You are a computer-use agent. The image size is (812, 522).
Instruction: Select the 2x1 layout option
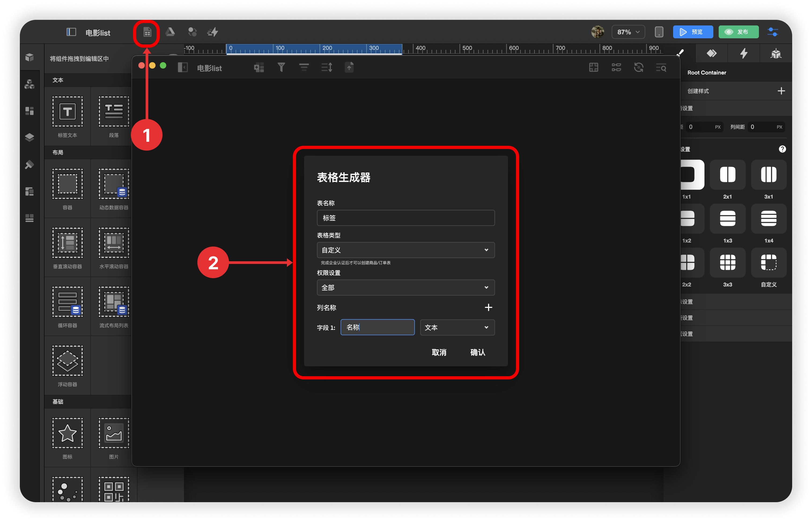(727, 175)
